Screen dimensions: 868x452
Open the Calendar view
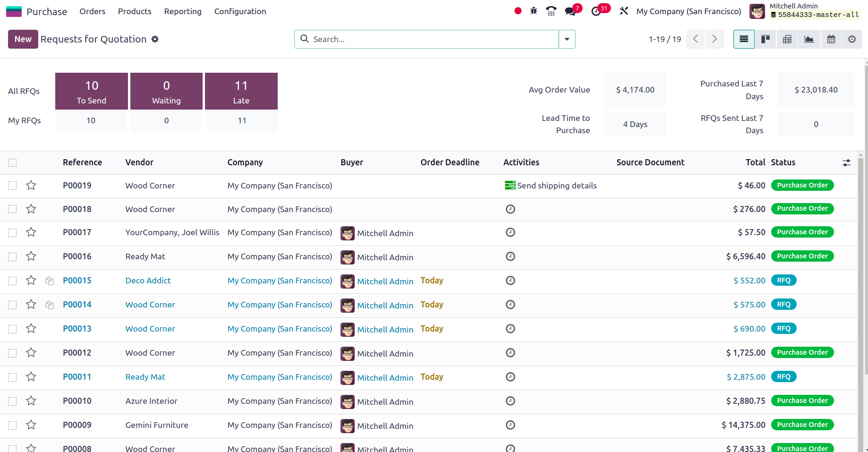(831, 39)
